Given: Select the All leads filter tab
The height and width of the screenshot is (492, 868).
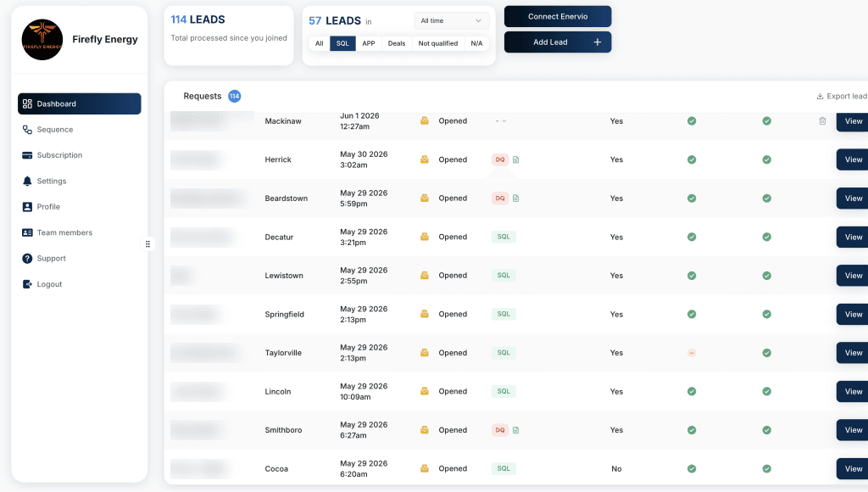Looking at the screenshot, I should point(320,43).
